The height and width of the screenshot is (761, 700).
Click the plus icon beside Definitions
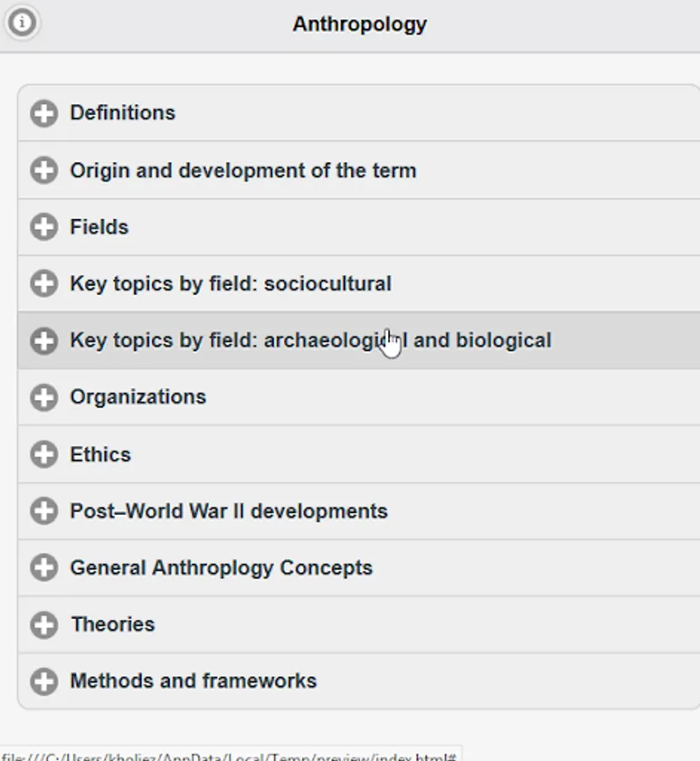tap(44, 113)
